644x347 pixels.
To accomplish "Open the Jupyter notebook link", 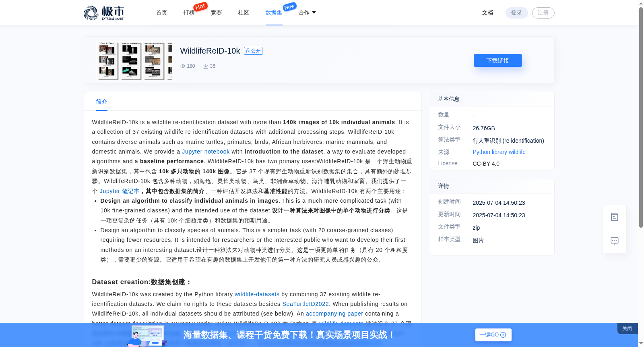I will [206, 152].
